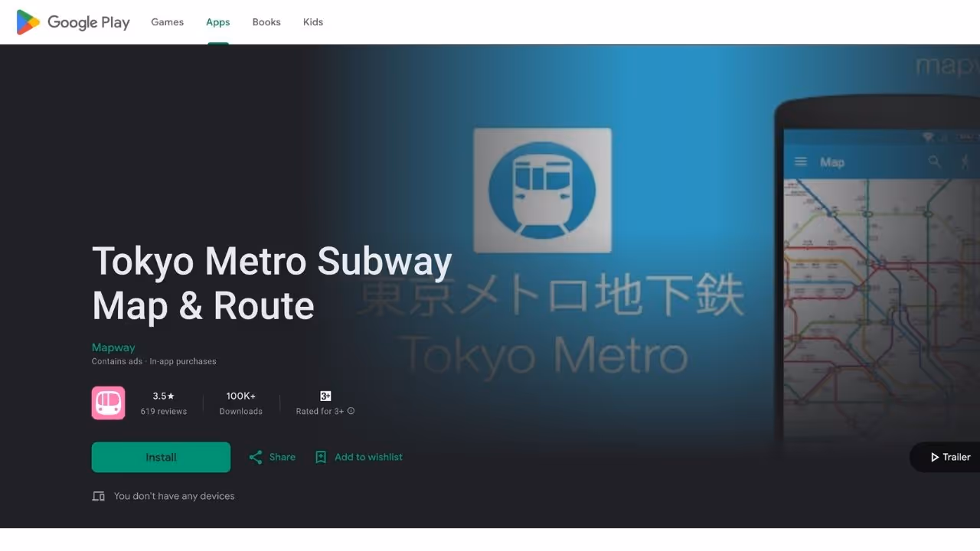Click the wishlist bookmark icon
The height and width of the screenshot is (551, 980).
pyautogui.click(x=321, y=457)
